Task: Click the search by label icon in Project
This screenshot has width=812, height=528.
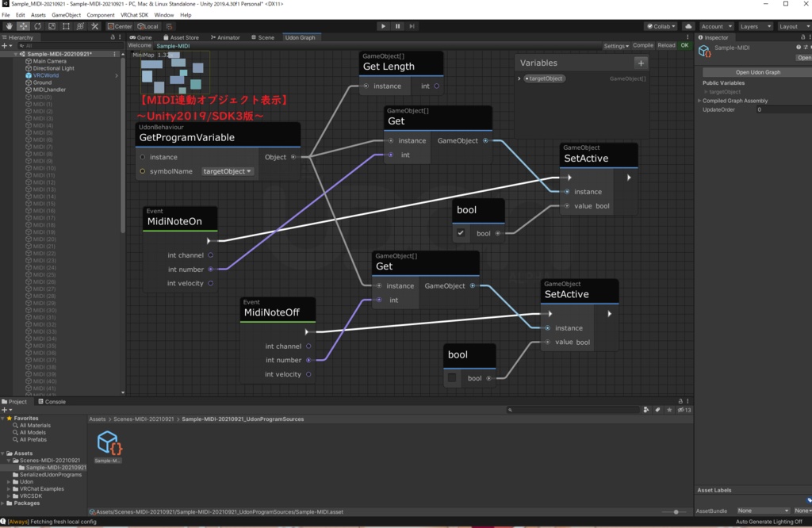Action: point(657,409)
